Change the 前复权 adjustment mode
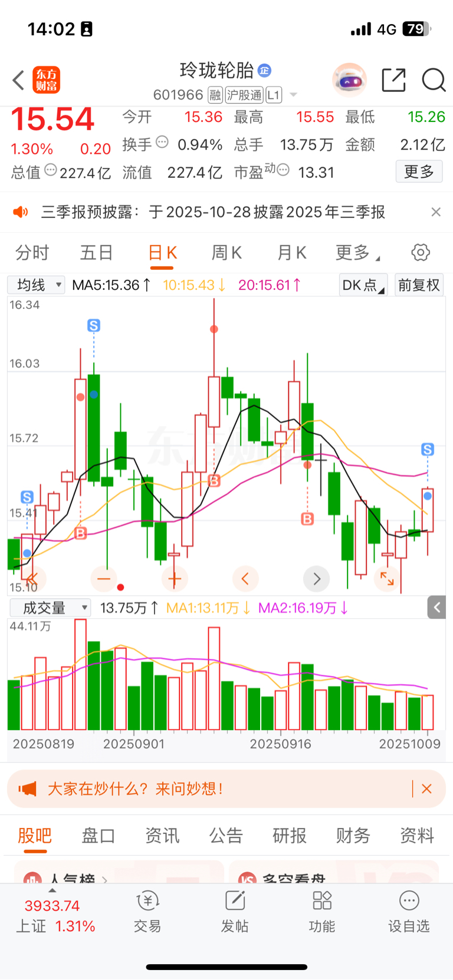 coord(419,285)
